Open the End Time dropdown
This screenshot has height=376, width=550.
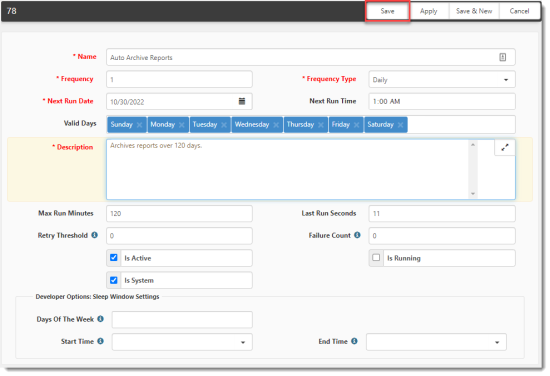(x=436, y=342)
